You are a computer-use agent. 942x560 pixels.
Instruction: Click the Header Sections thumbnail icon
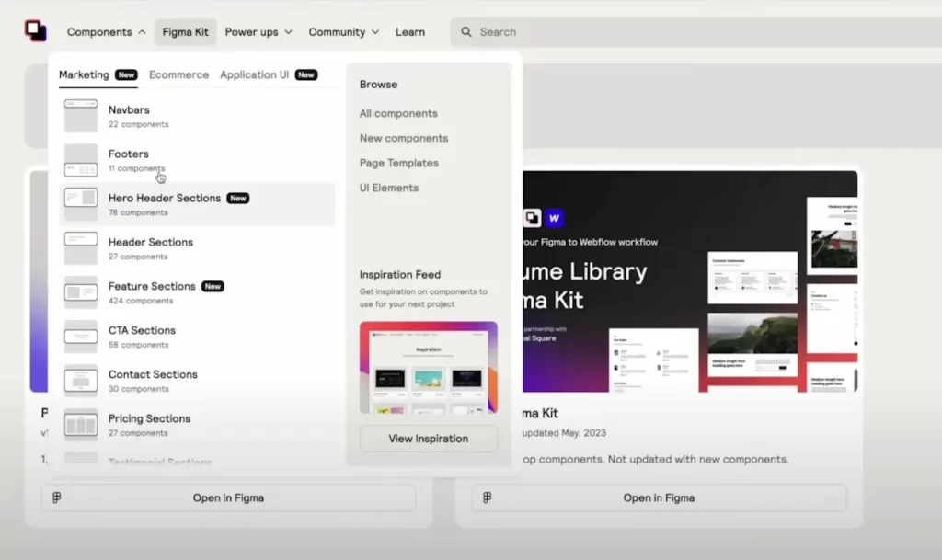tap(81, 248)
